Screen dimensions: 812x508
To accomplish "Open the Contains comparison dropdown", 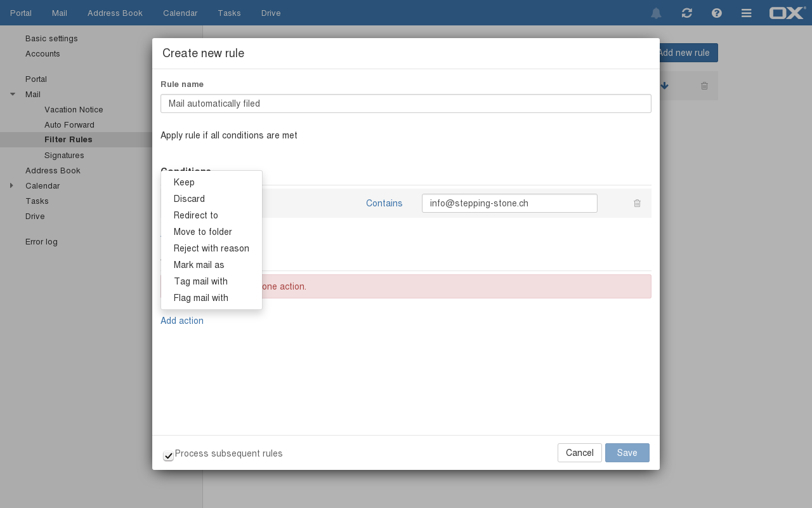I will click(x=384, y=203).
